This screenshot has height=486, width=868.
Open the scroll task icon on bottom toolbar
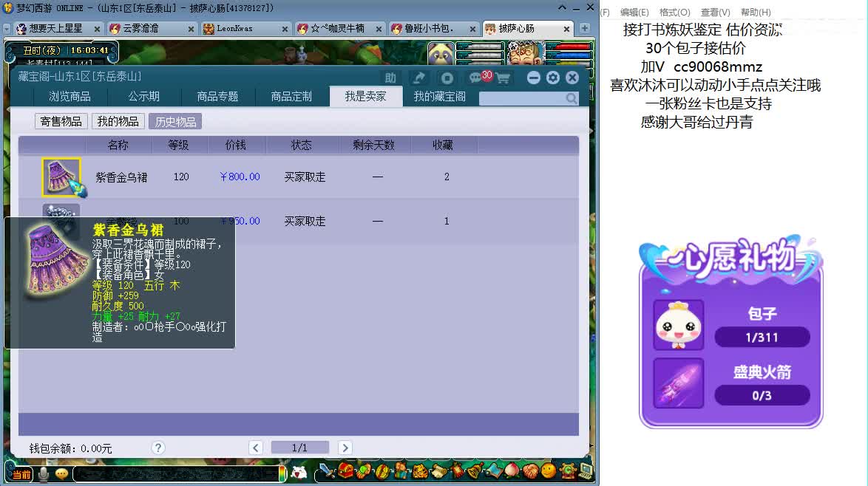point(438,471)
